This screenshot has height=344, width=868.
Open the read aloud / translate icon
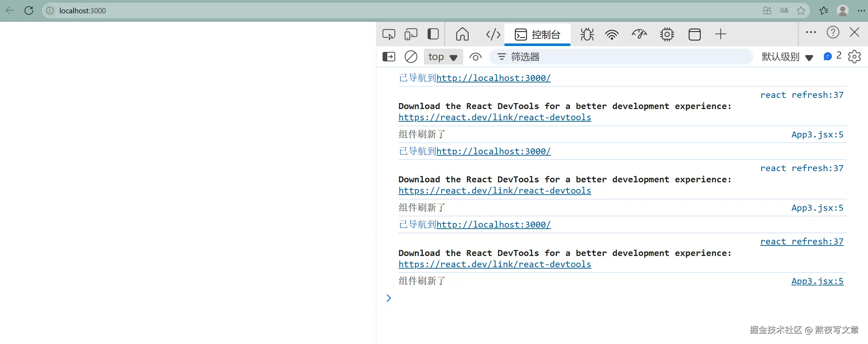point(784,11)
